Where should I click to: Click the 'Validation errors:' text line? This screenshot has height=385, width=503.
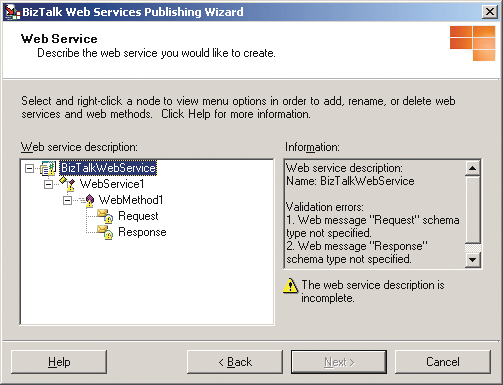[x=325, y=207]
